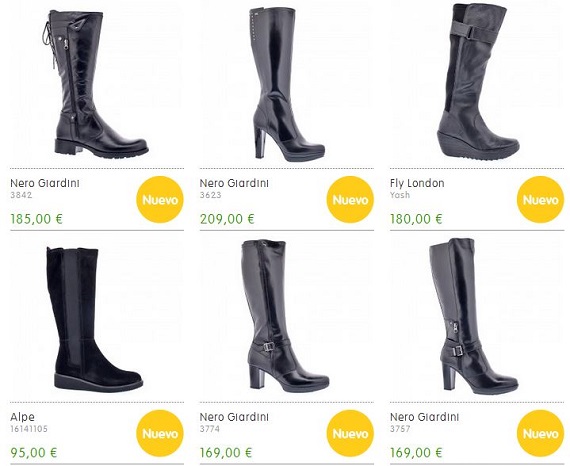
Task: Click the Nero Giardini name above 3842
Action: (x=45, y=183)
